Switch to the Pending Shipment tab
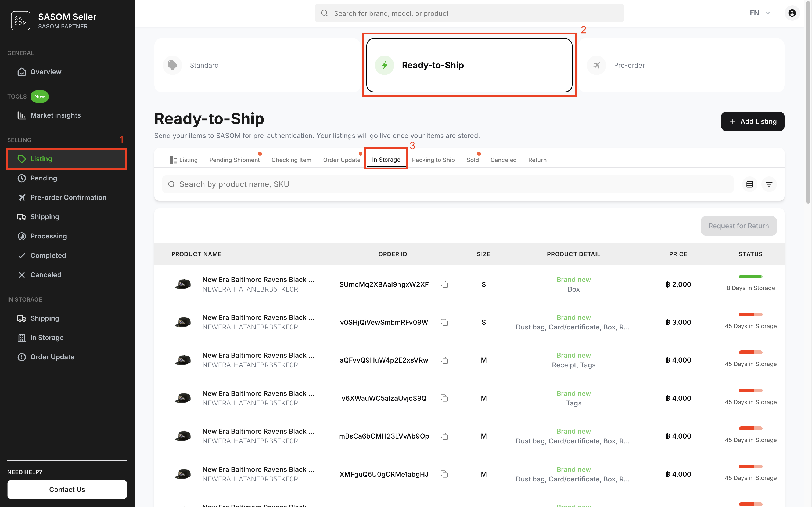Viewport: 812px width, 507px height. tap(234, 160)
